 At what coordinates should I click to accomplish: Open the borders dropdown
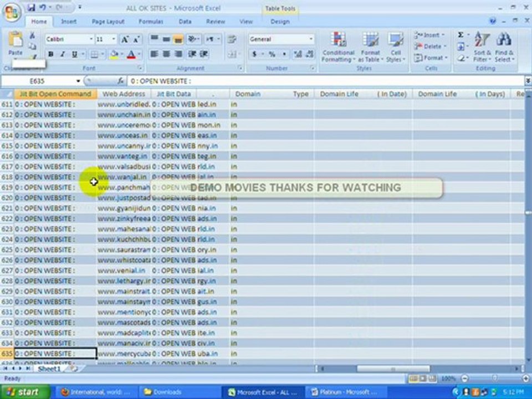(103, 54)
